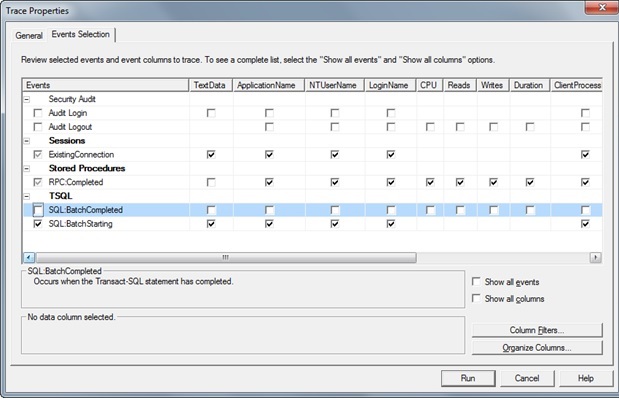The height and width of the screenshot is (399, 619).
Task: Uncheck NTUserName for ExistingConnection row
Action: (x=335, y=155)
